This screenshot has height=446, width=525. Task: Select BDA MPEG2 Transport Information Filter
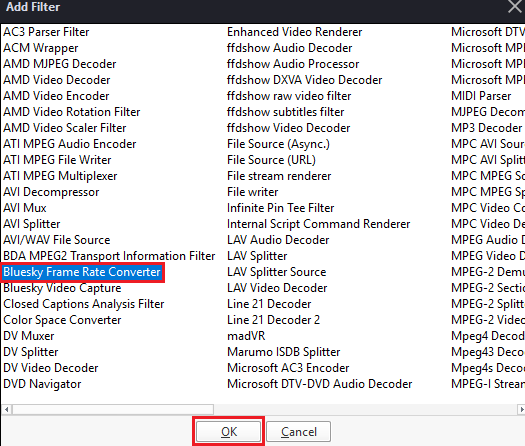pyautogui.click(x=109, y=256)
